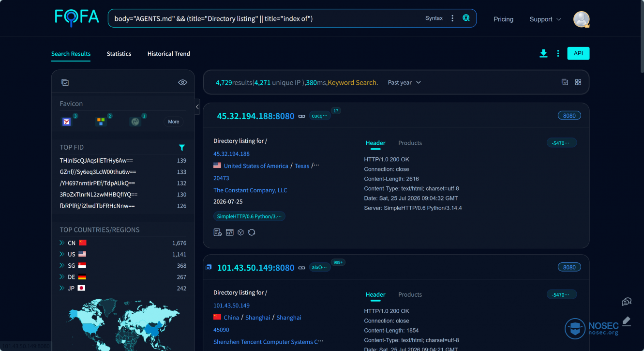This screenshot has width=644, height=351.
Task: Select Products tab for 101.43.50.149 result
Action: coord(410,294)
